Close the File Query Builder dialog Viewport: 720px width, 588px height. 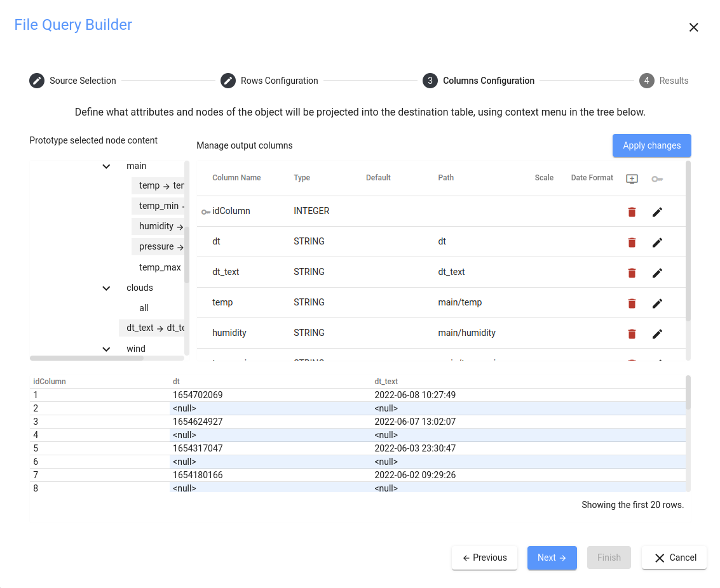(693, 27)
